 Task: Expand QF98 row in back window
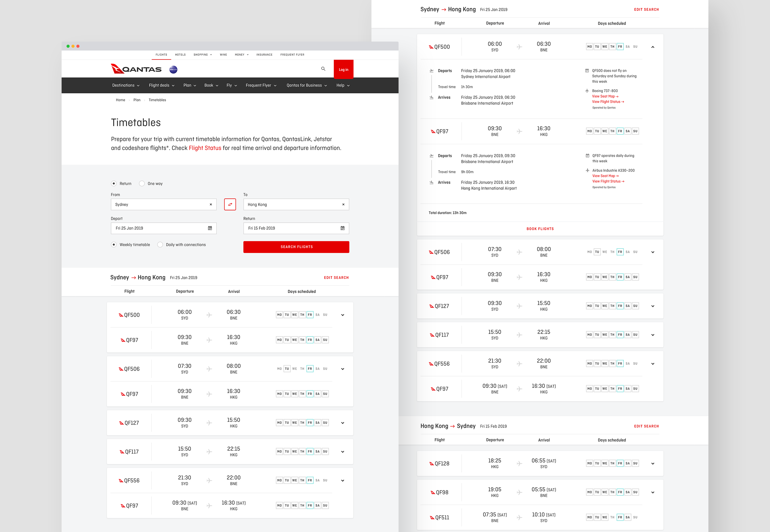tap(653, 492)
